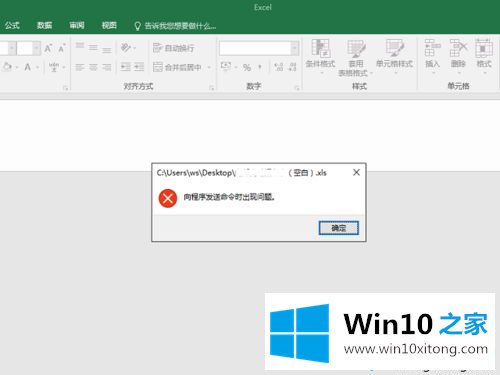Viewport: 500px width, 375px height.
Task: Open the font group dialog launcher
Action: tap(65, 88)
